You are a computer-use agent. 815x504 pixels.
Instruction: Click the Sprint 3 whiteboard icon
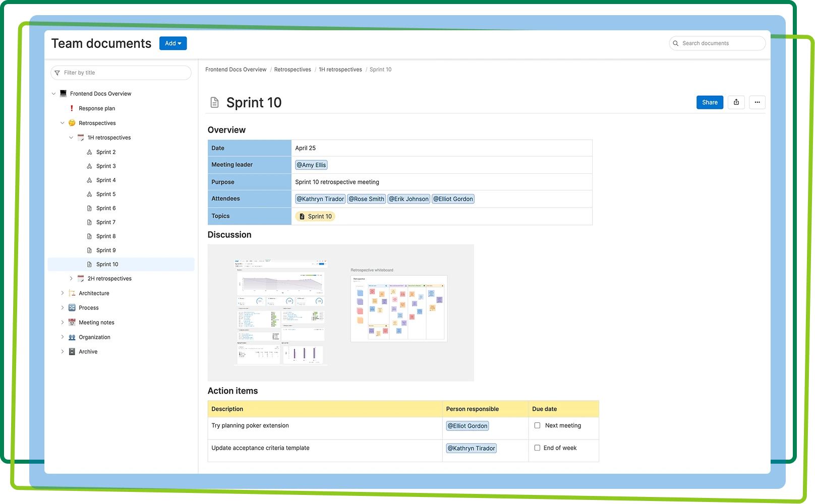(89, 166)
